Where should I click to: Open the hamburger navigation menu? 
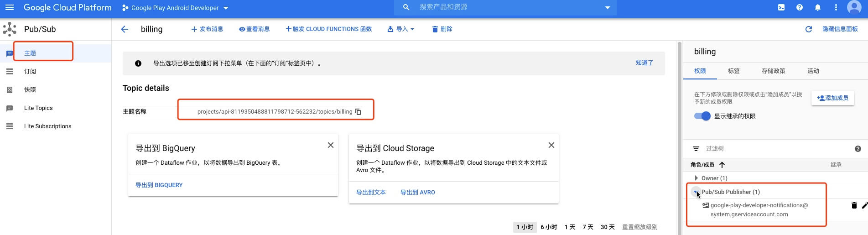9,7
